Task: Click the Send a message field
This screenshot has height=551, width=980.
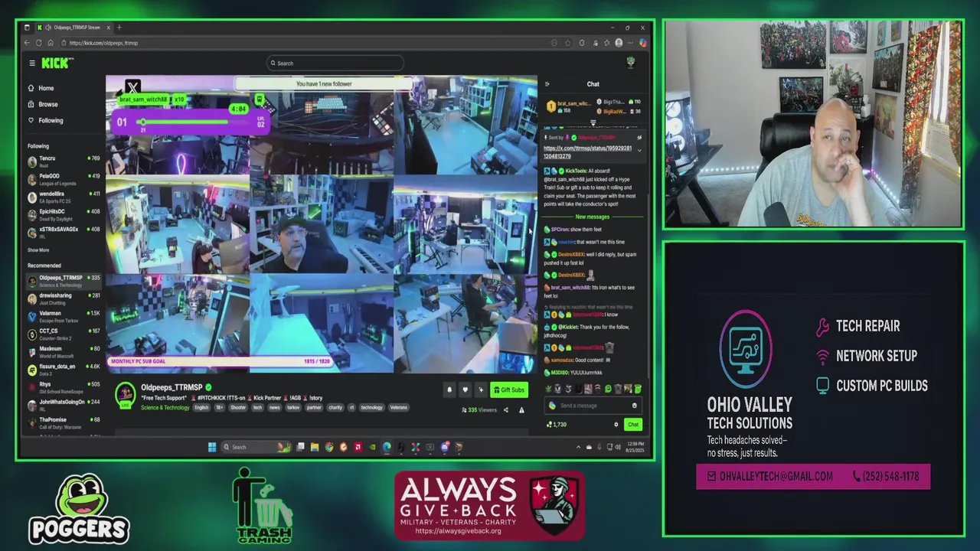Action: [x=593, y=406]
